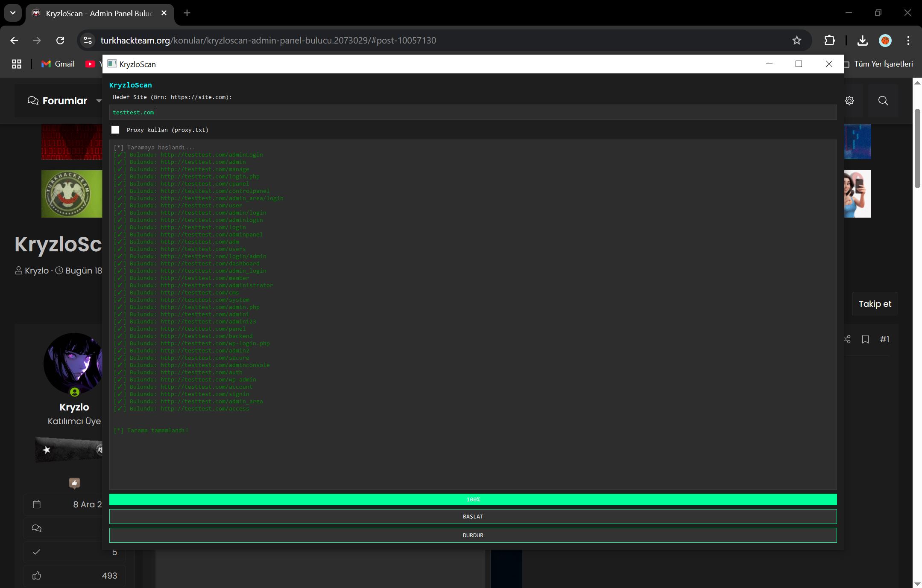Open the Tüm Yer İşaretleri folder
The width and height of the screenshot is (922, 588).
pyautogui.click(x=879, y=64)
